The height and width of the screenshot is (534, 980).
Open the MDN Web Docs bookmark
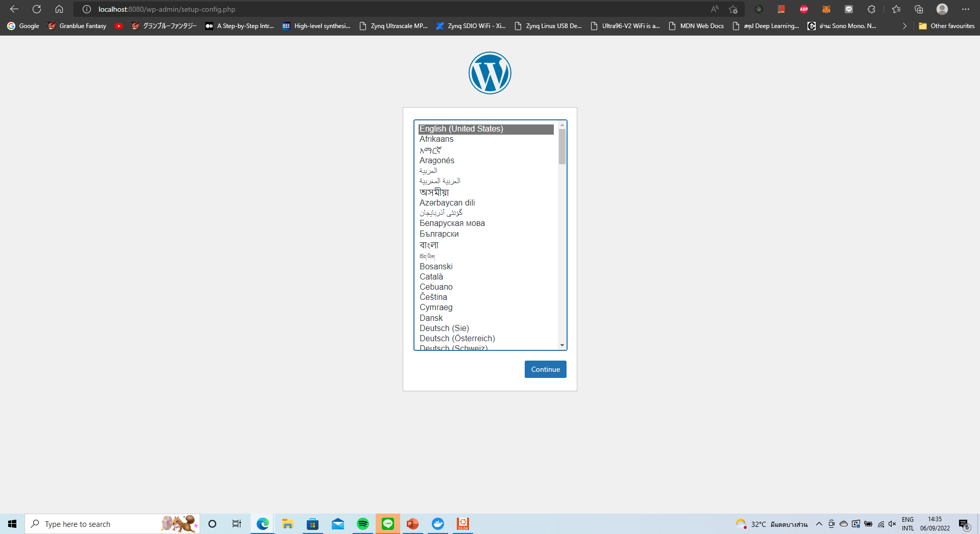point(696,26)
